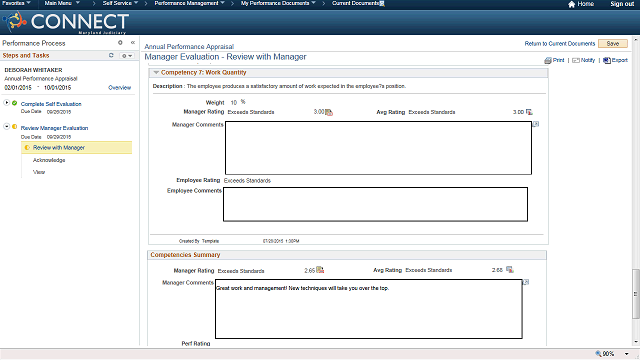Click the summary Manager Rating score 2.65
The height and width of the screenshot is (360, 640).
click(x=309, y=271)
